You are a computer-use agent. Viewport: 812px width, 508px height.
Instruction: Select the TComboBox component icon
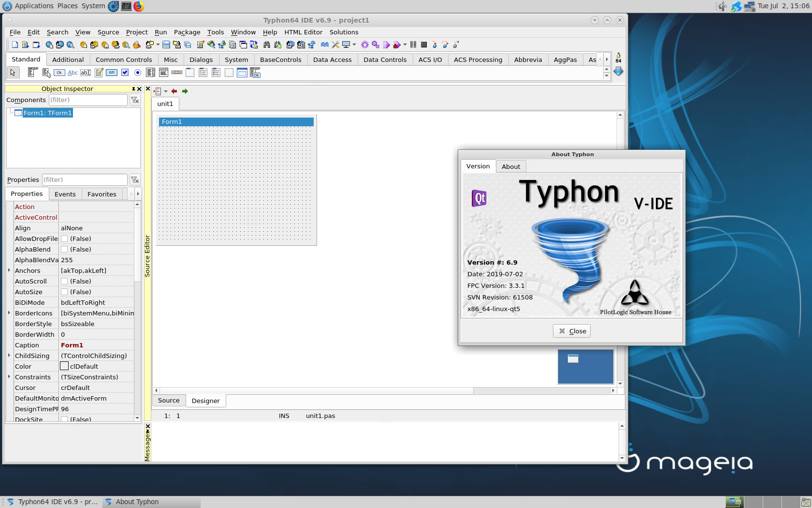click(164, 73)
